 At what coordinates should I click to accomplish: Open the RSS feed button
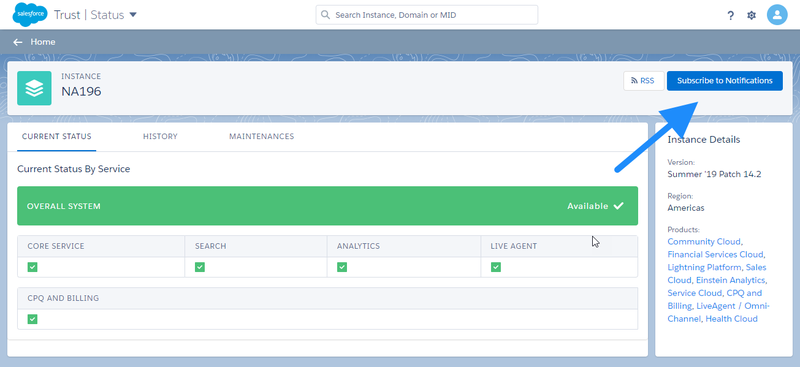(643, 81)
